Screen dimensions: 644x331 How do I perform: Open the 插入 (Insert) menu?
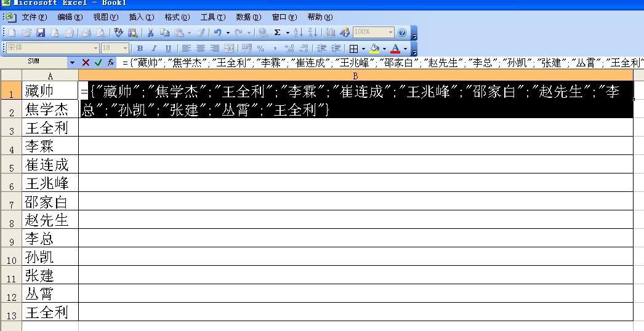click(x=142, y=17)
